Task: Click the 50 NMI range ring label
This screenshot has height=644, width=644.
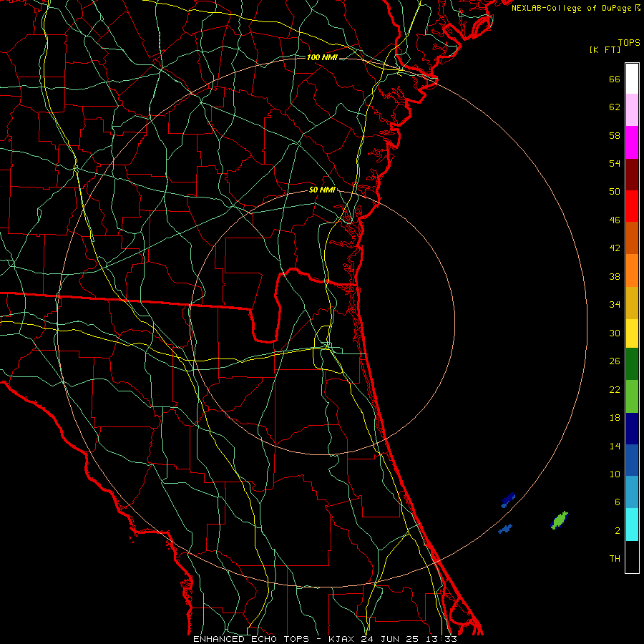Action: 322,190
